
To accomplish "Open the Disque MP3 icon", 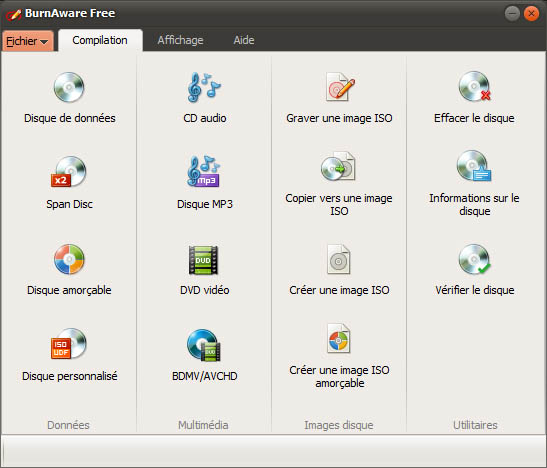I will tap(204, 171).
